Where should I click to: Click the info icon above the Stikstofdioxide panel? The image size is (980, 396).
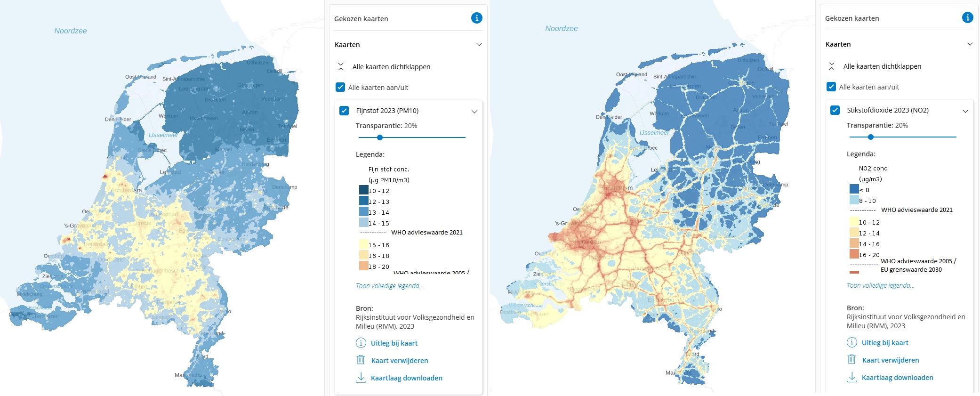[x=967, y=17]
